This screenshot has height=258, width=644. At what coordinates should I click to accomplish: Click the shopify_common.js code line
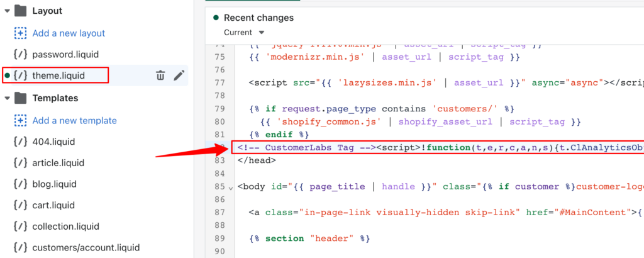point(419,121)
